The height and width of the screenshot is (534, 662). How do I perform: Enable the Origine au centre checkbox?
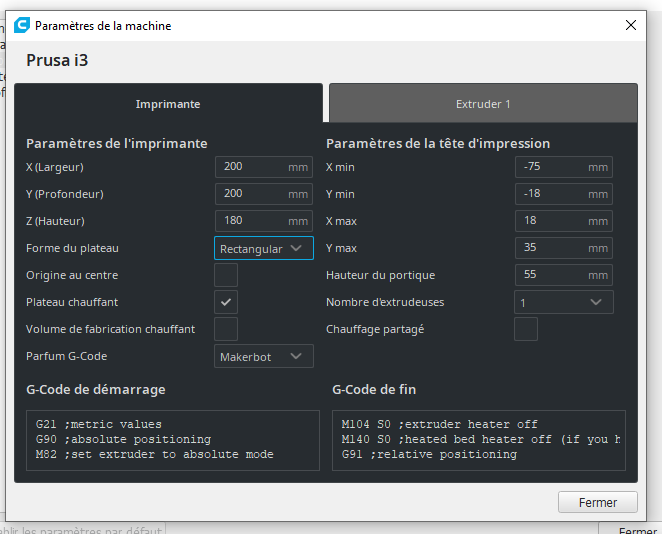coord(226,275)
